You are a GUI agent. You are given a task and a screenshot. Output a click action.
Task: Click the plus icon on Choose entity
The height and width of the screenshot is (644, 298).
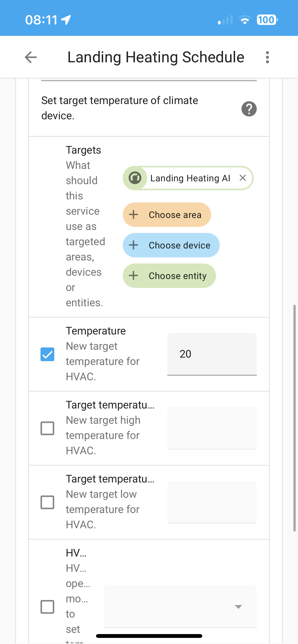[x=133, y=276]
